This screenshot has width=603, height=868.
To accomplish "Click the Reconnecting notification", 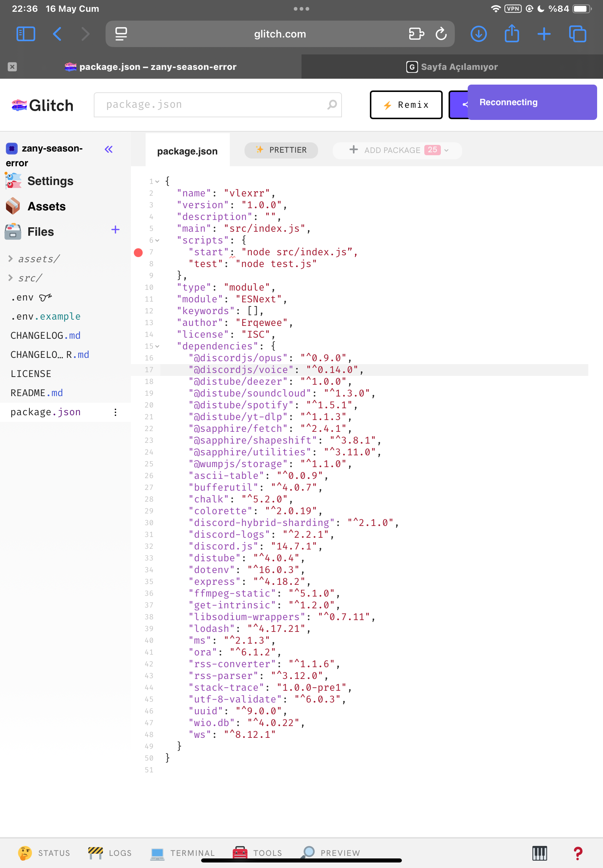I will [532, 102].
